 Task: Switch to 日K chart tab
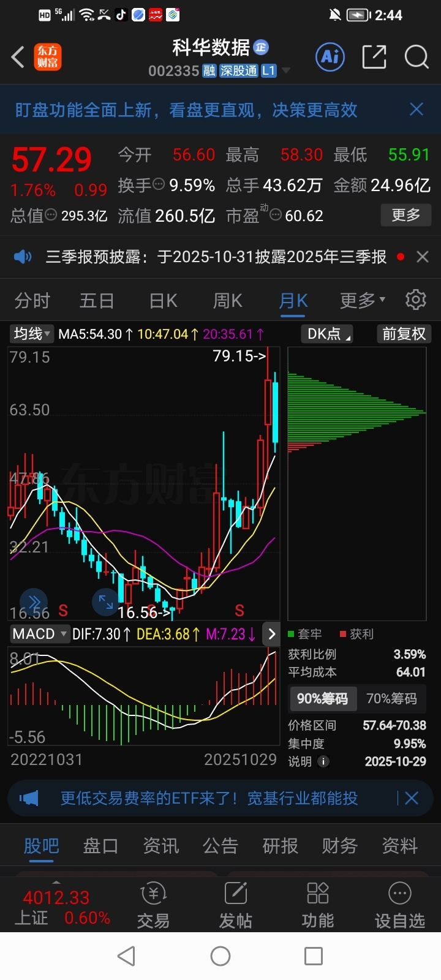click(163, 301)
